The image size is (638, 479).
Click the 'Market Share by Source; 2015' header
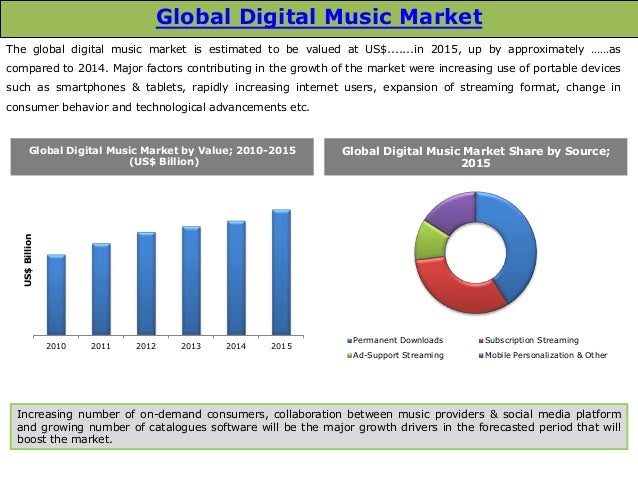pyautogui.click(x=476, y=157)
